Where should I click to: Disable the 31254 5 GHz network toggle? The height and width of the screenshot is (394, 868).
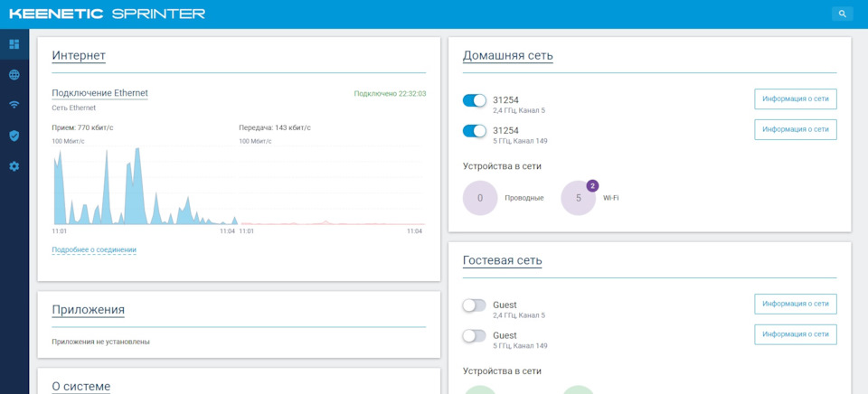pyautogui.click(x=475, y=131)
